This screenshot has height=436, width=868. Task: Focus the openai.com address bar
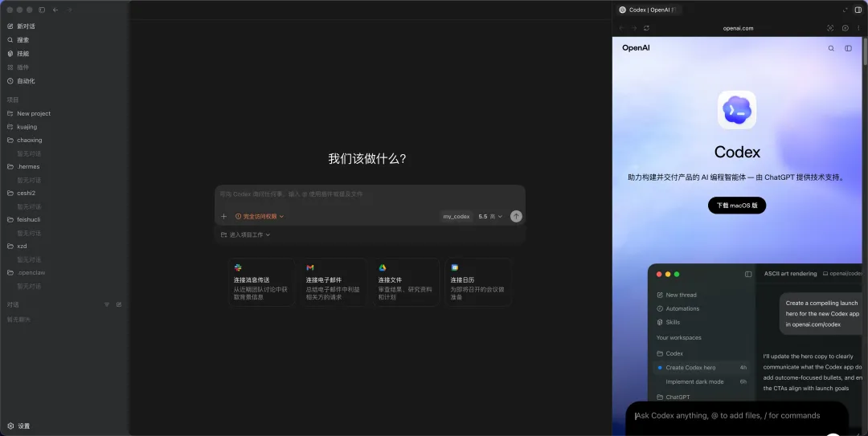738,28
